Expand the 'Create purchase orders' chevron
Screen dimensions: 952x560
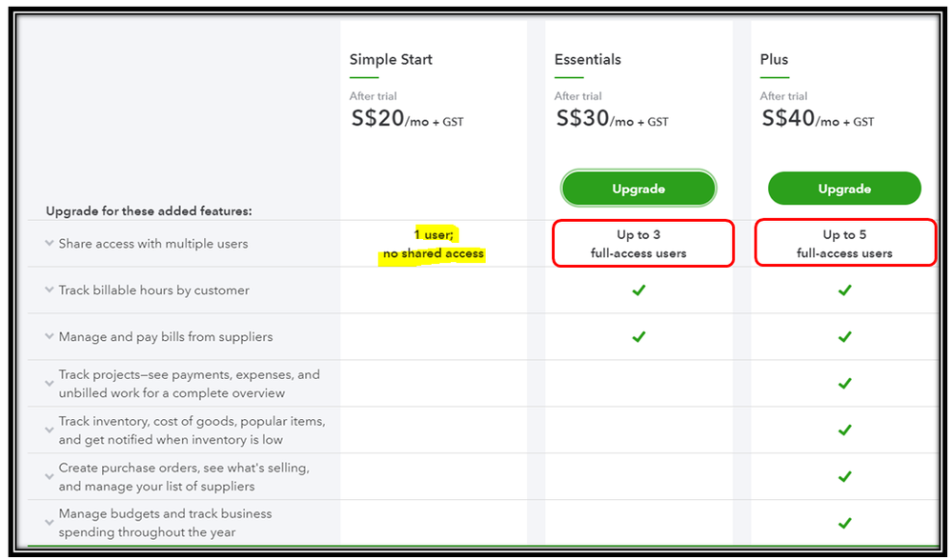50,477
